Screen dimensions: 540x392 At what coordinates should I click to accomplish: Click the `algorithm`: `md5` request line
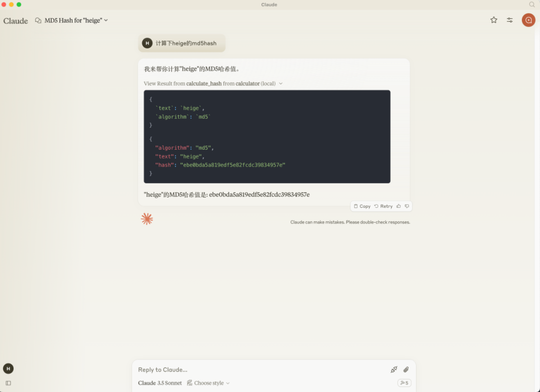183,116
